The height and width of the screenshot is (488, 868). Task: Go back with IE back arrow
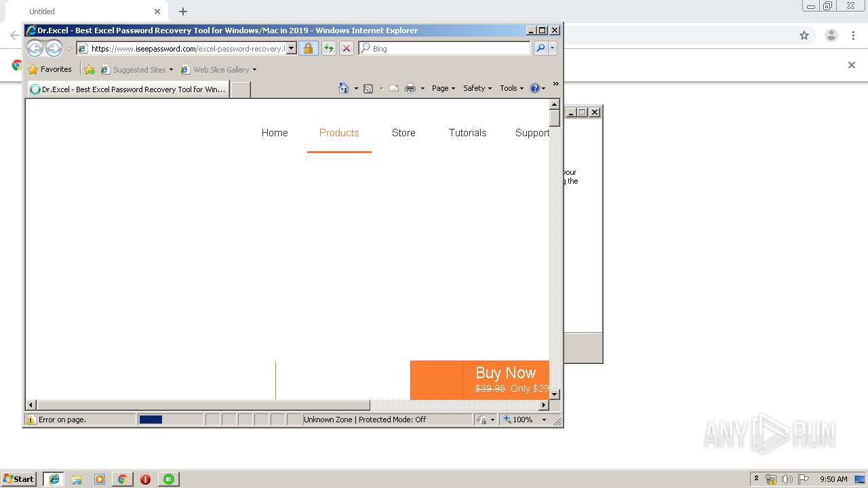[x=35, y=48]
